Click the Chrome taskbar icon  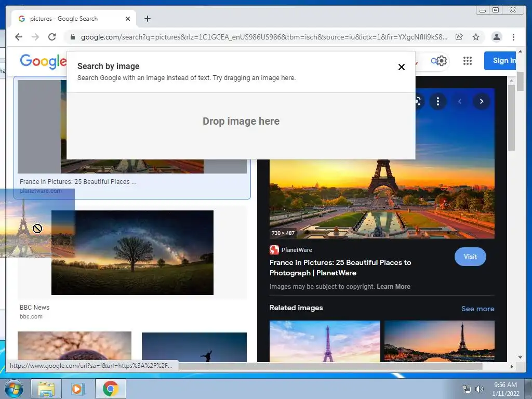tap(111, 389)
